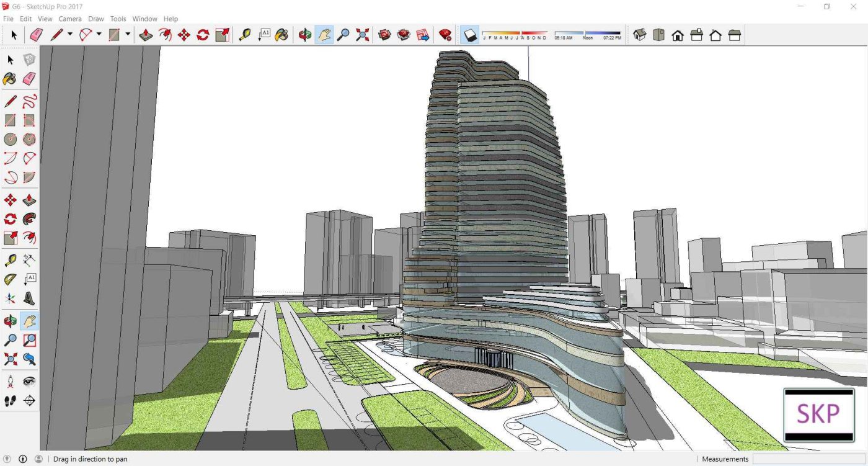Select the Eraser tool in top toolbar

click(36, 35)
